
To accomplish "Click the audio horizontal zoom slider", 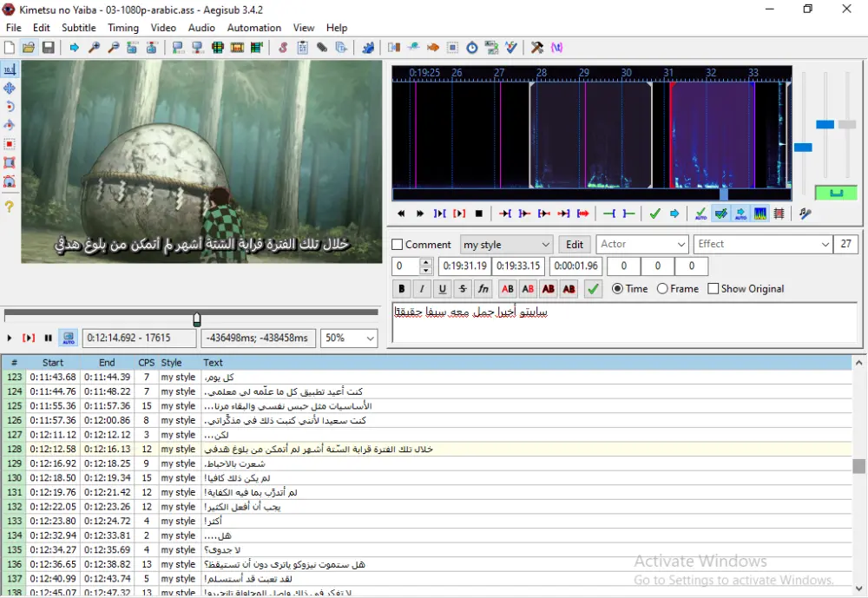I will click(803, 148).
